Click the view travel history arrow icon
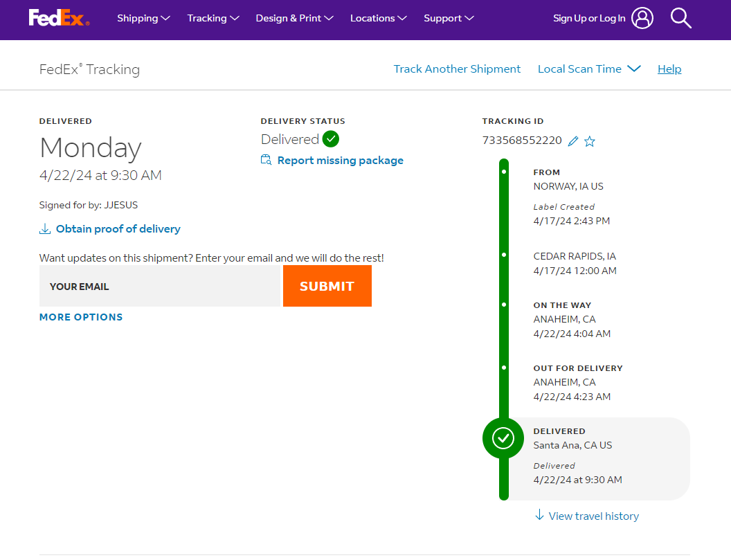Image resolution: width=731 pixels, height=560 pixels. coord(539,515)
